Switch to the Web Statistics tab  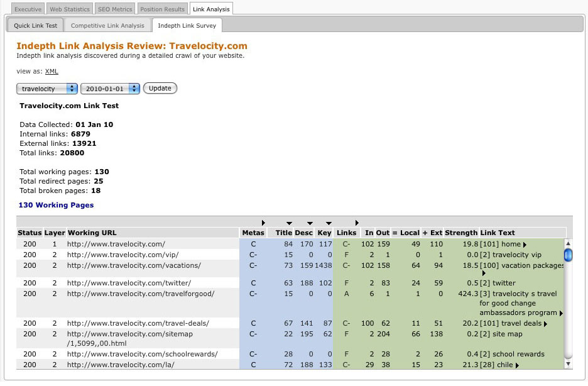[x=70, y=9]
